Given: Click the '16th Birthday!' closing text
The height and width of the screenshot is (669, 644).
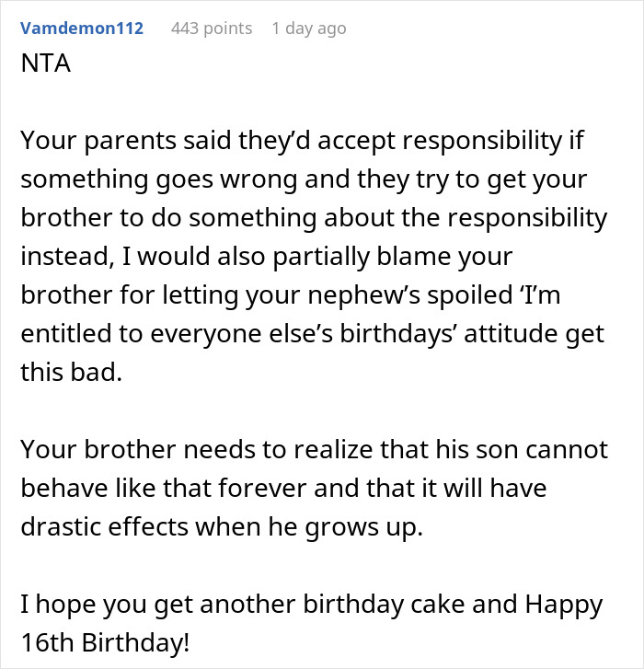Looking at the screenshot, I should [x=105, y=643].
